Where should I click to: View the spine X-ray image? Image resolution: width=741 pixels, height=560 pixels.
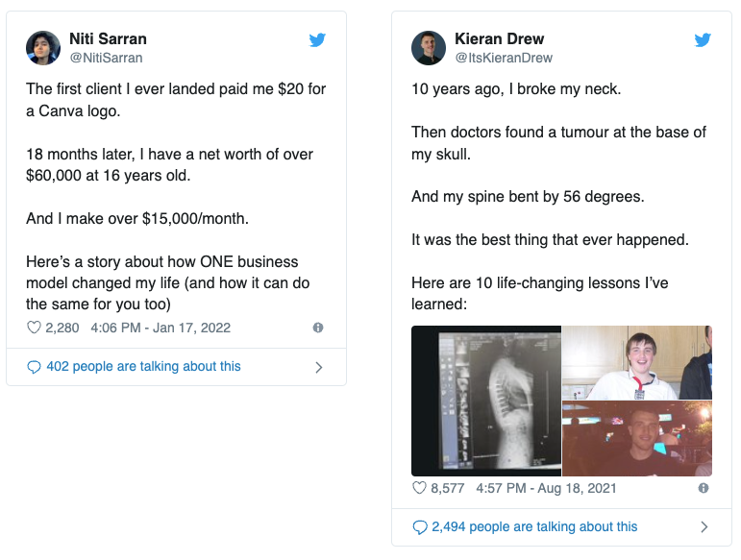click(486, 401)
